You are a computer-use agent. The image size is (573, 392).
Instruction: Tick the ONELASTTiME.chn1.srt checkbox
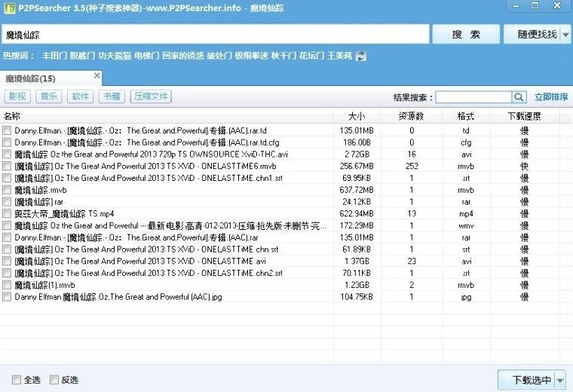click(x=7, y=178)
